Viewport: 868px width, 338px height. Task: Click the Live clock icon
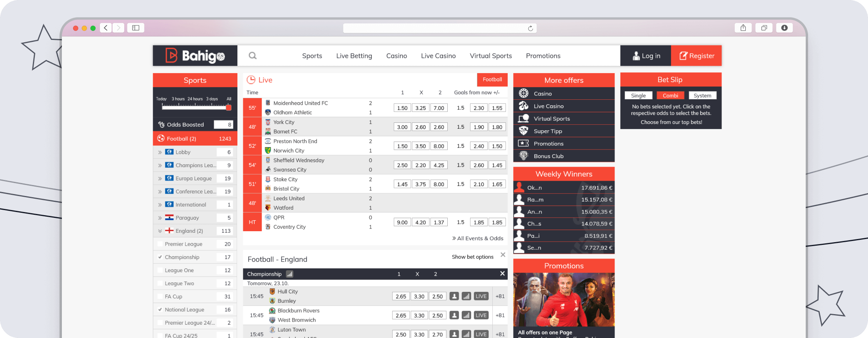[251, 80]
